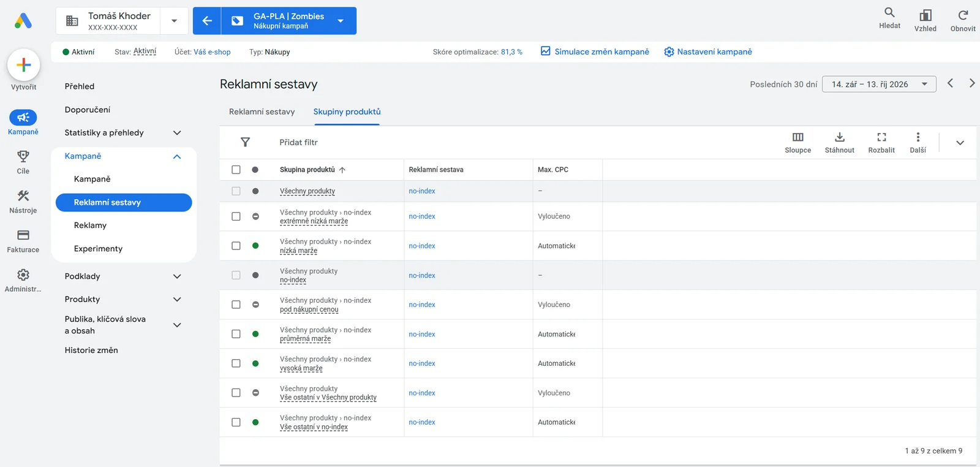This screenshot has width=980, height=467.
Task: Click the Hledat search icon
Action: coord(889,12)
